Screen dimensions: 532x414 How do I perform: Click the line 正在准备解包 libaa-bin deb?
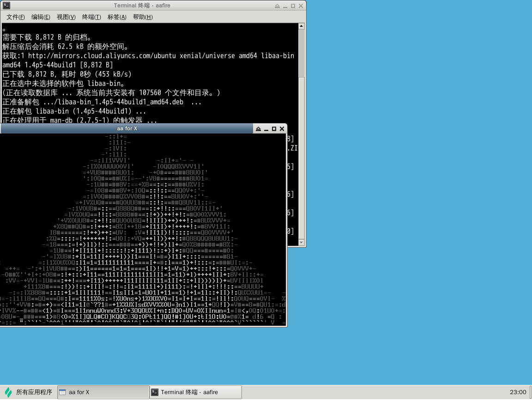[102, 102]
